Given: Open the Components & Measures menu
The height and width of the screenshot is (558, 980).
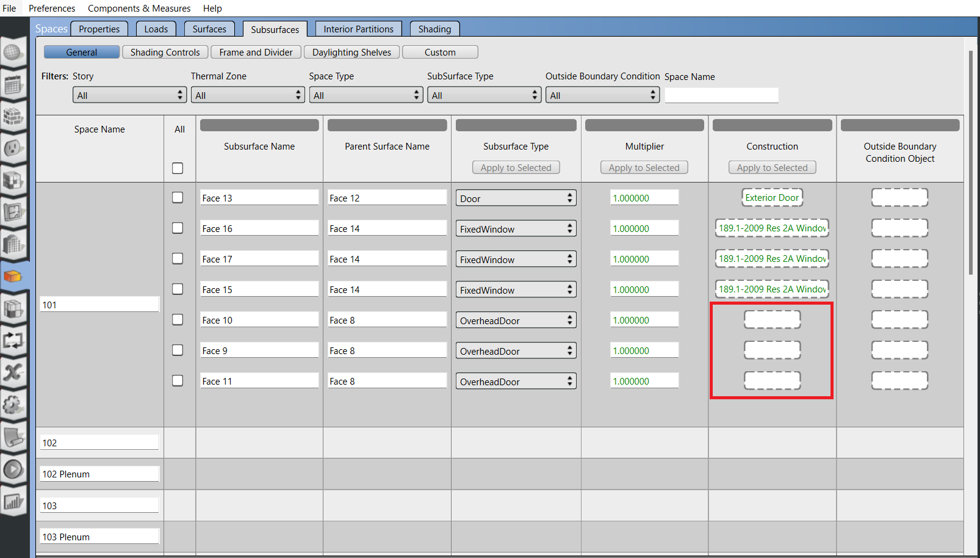Looking at the screenshot, I should 139,9.
